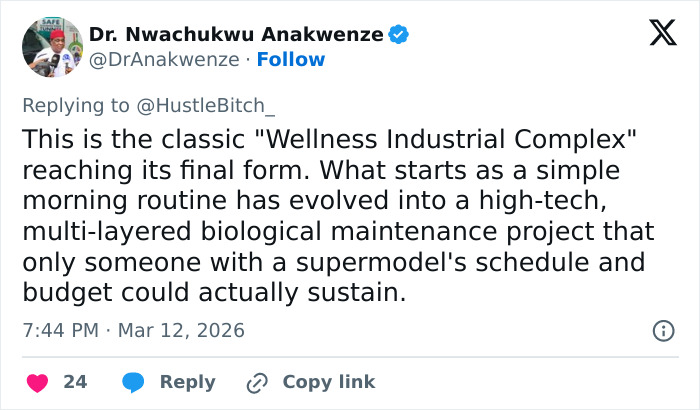This screenshot has height=410, width=700.
Task: Open the tweet info icon
Action: coord(662,330)
